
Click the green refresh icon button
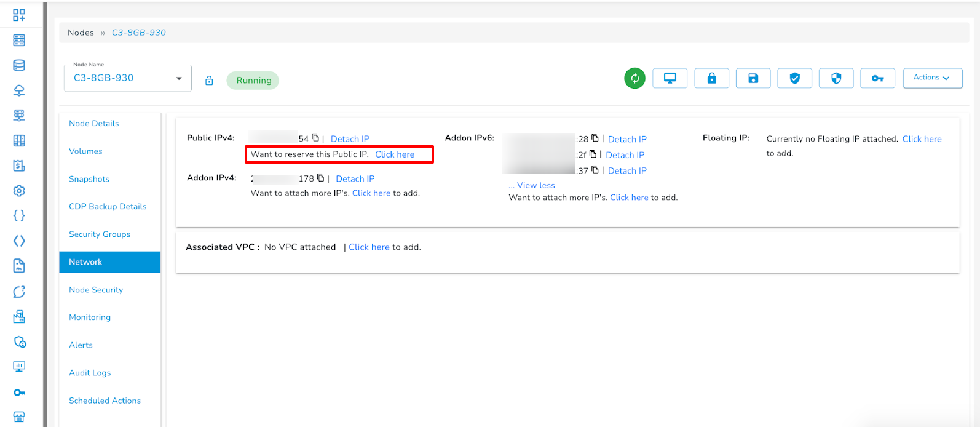634,78
